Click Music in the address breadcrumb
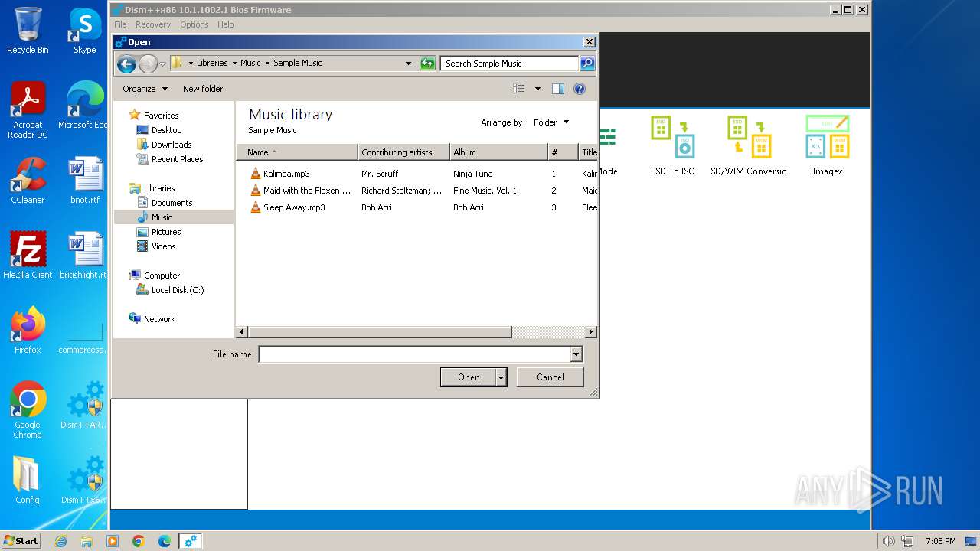980x551 pixels. click(250, 63)
